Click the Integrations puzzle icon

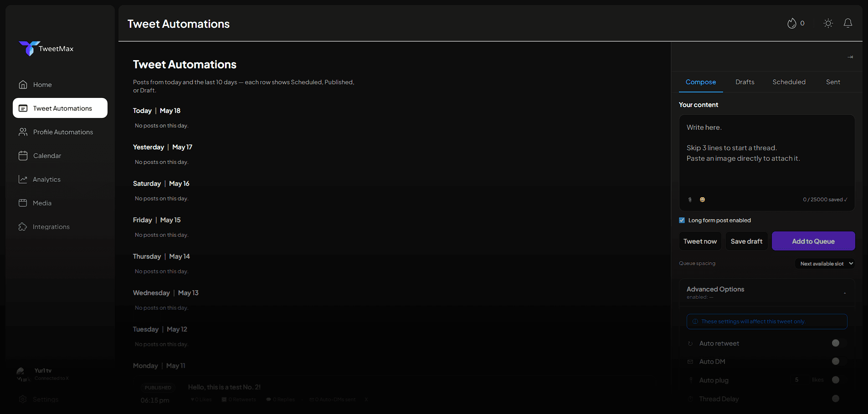tap(23, 227)
